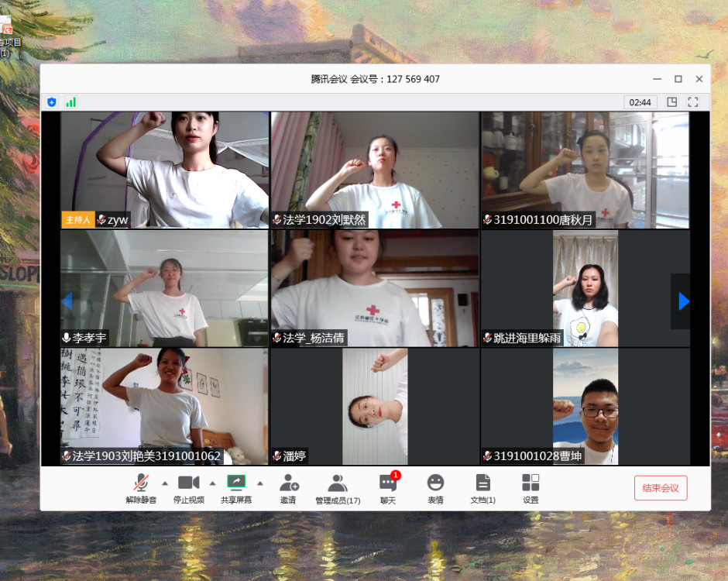Open 设置 settings grid icon
Image resolution: width=728 pixels, height=581 pixels.
(x=531, y=488)
